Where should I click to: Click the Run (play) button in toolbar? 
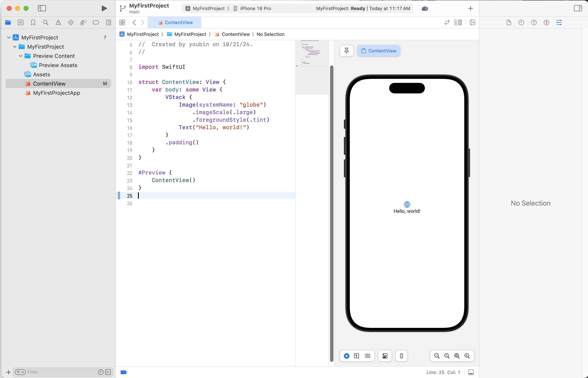point(104,8)
